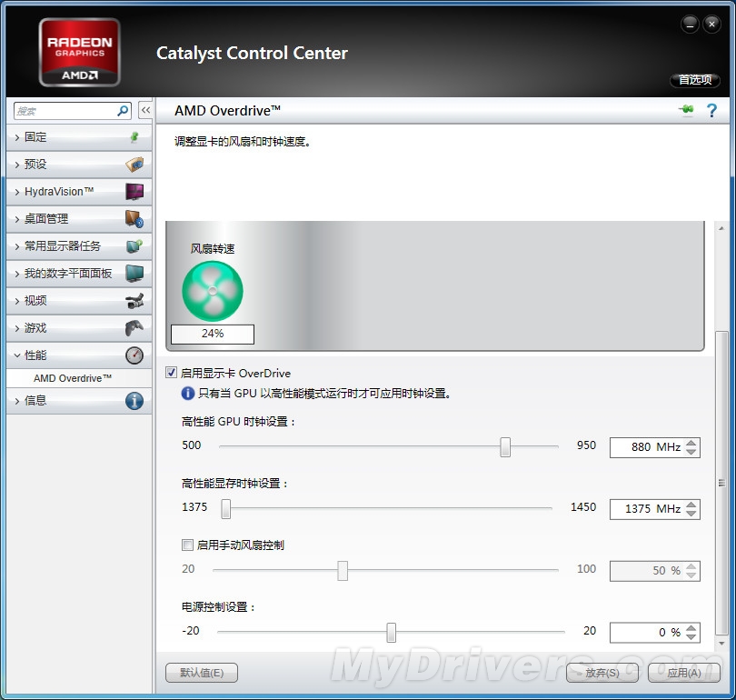Increase memory clock with up arrow
736x700 pixels.
(x=691, y=505)
